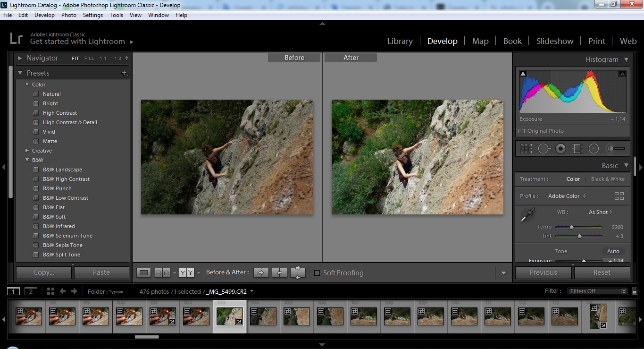Apply Auto tone adjustment
644x349 pixels.
[x=613, y=251]
